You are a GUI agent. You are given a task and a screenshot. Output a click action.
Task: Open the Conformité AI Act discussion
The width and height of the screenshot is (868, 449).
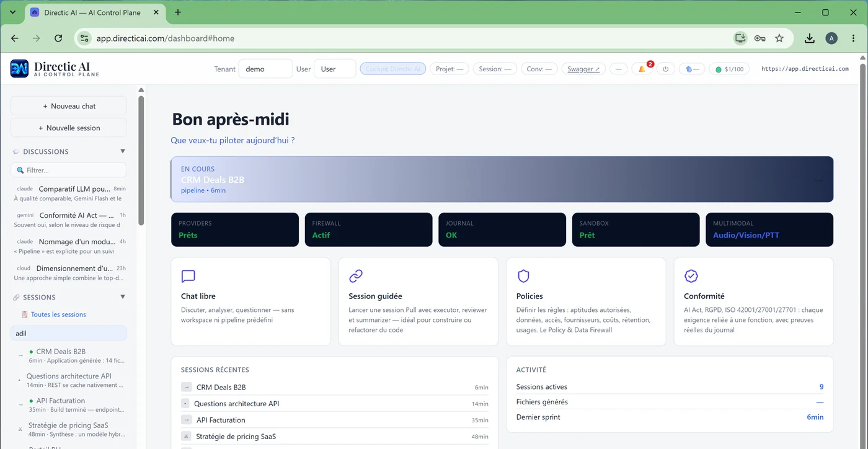(x=69, y=220)
